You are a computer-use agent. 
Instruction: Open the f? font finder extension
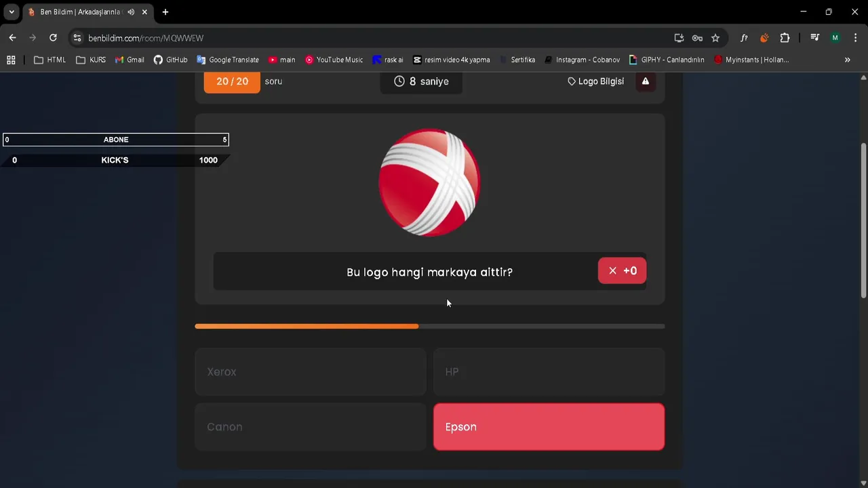click(x=744, y=38)
